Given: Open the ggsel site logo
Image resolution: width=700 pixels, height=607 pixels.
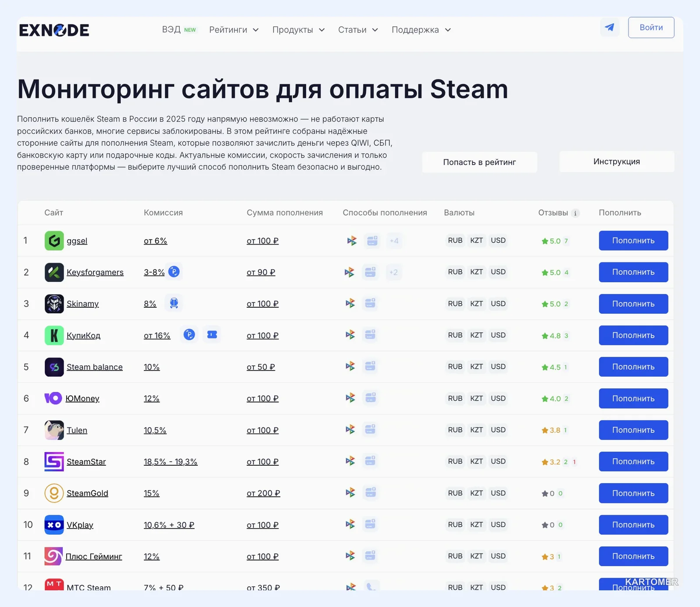Looking at the screenshot, I should pyautogui.click(x=54, y=241).
